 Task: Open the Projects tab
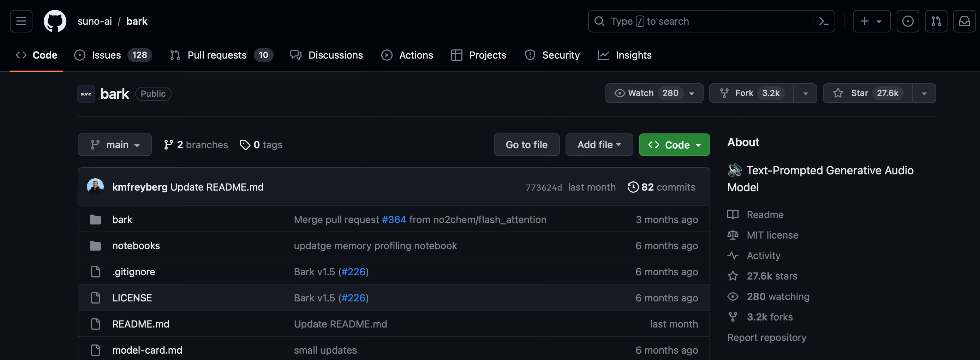point(479,55)
